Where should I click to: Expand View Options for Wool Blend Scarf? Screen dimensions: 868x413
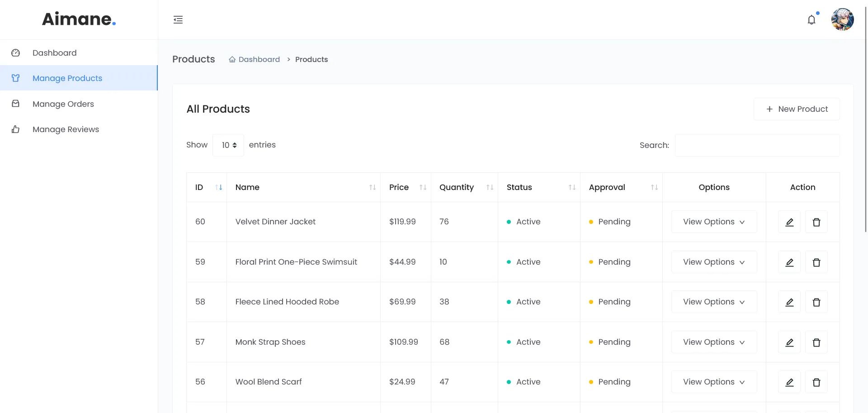(714, 382)
